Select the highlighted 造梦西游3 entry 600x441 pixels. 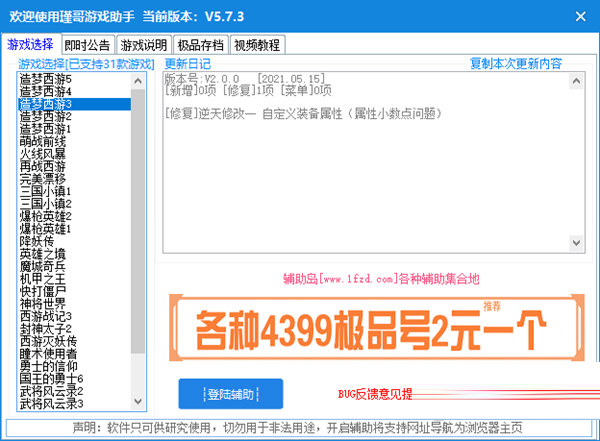(x=75, y=104)
